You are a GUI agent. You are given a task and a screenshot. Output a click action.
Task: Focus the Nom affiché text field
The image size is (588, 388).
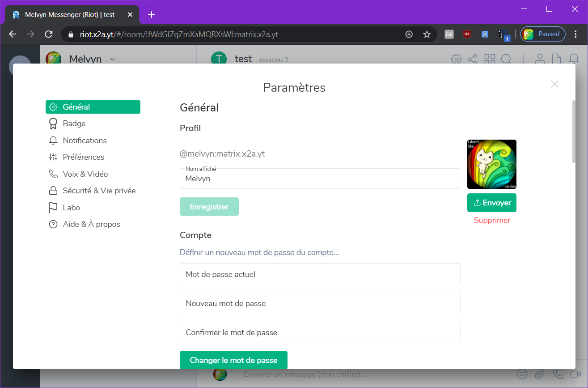pos(320,179)
